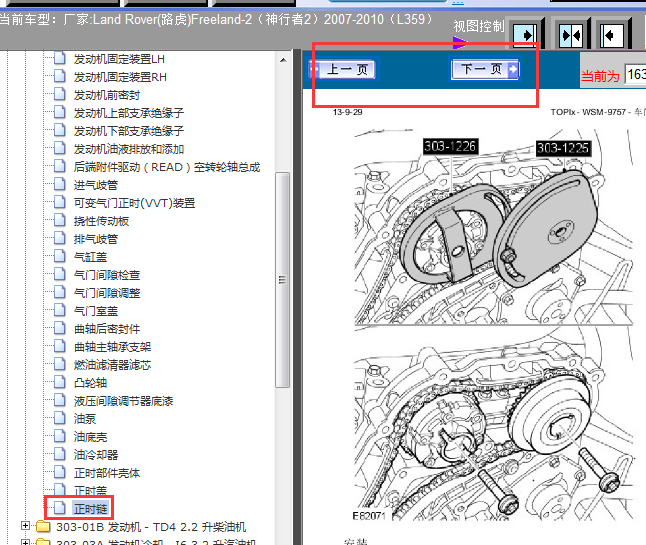
Task: Click document icon beside 发动机前密封
Action: tap(60, 94)
